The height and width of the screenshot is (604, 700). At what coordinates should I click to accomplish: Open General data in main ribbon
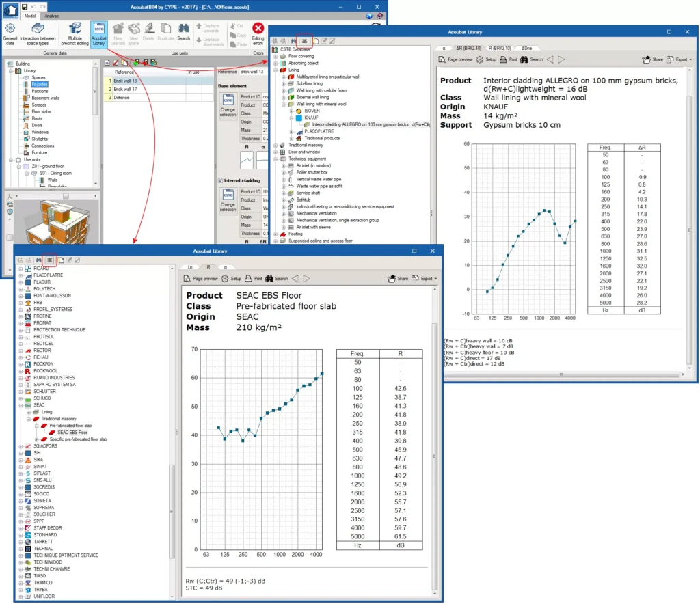pos(10,34)
